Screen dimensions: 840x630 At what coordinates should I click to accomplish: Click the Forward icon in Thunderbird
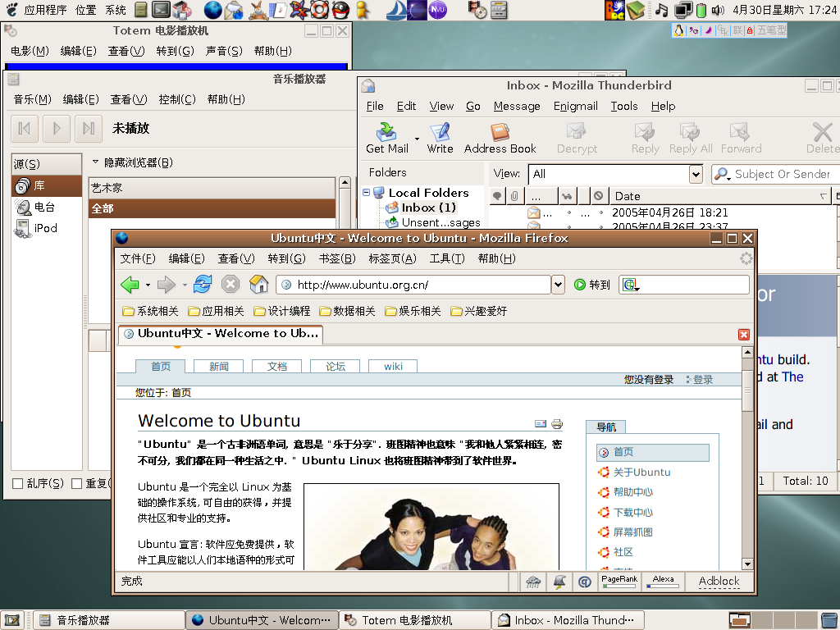pos(741,138)
